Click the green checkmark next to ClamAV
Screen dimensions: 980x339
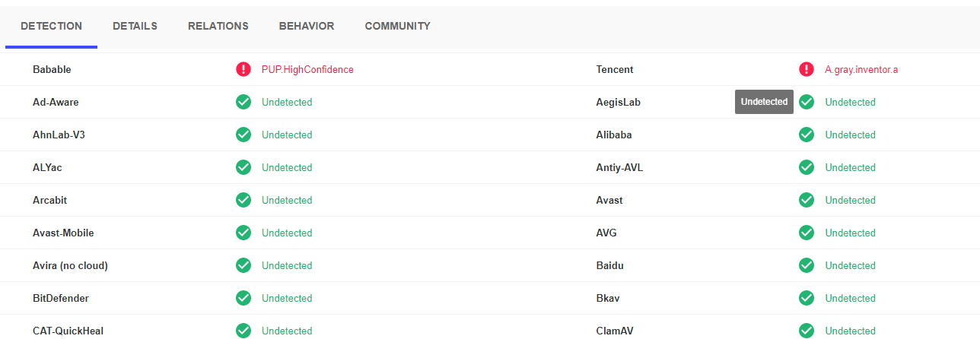[807, 331]
